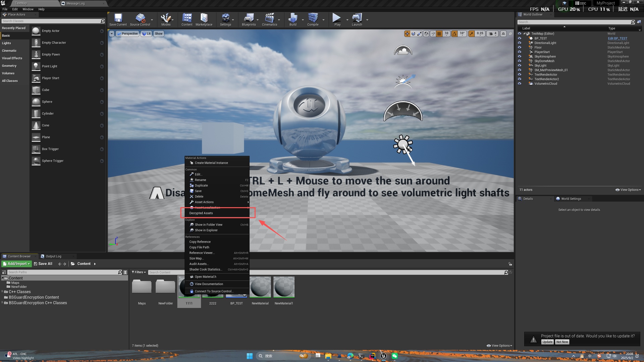Viewport: 644px width, 362px height.
Task: Open the Filters dropdown in Content Browser
Action: pyautogui.click(x=139, y=272)
